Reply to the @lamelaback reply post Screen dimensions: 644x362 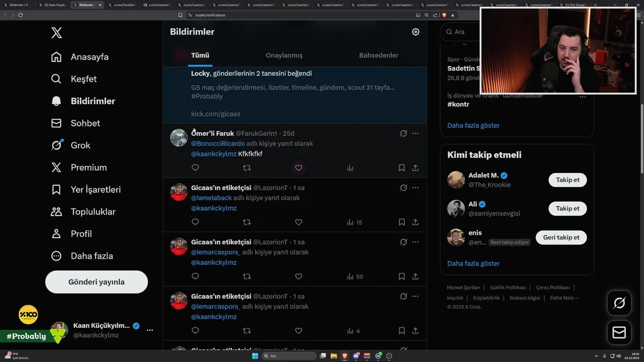coord(195,222)
